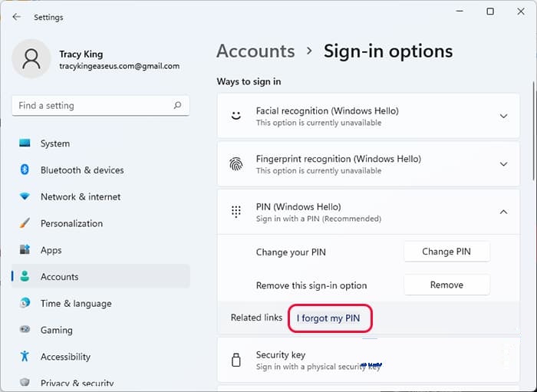Click the Tracy King profile avatar

click(31, 58)
